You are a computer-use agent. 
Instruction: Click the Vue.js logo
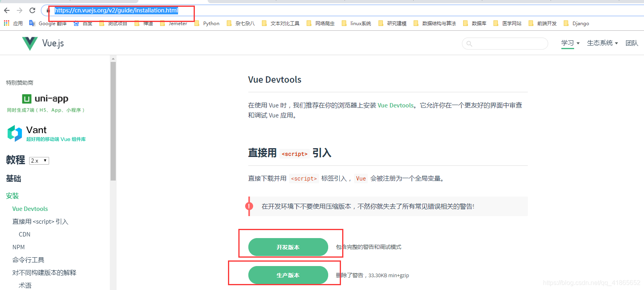pos(43,43)
